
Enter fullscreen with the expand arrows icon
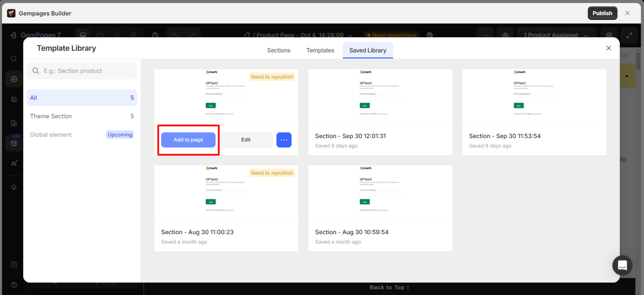(629, 35)
